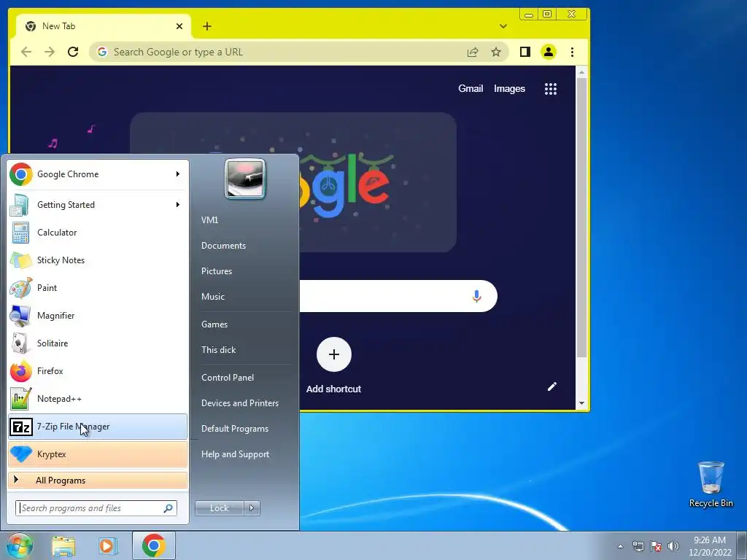Share this page icon in address bar
Image resolution: width=747 pixels, height=560 pixels.
coord(473,52)
